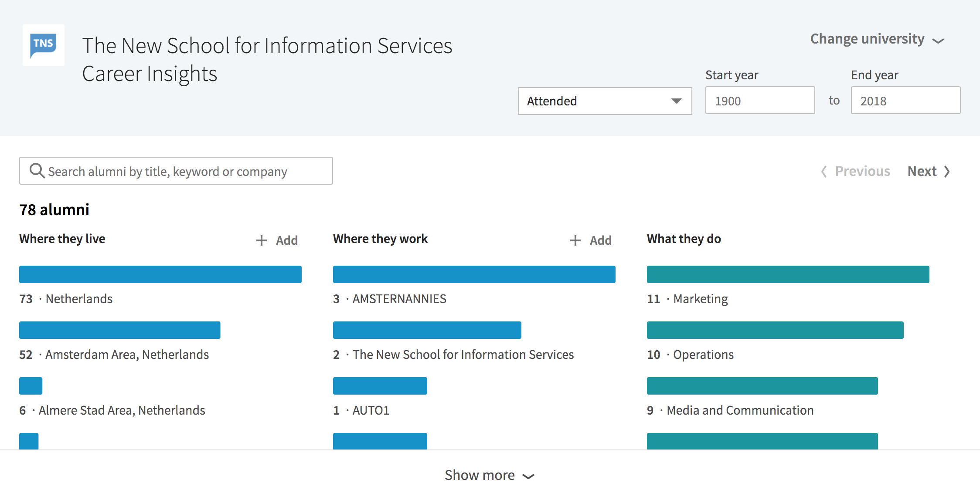The image size is (980, 500).
Task: Select the Media and Communication bar
Action: (x=762, y=386)
